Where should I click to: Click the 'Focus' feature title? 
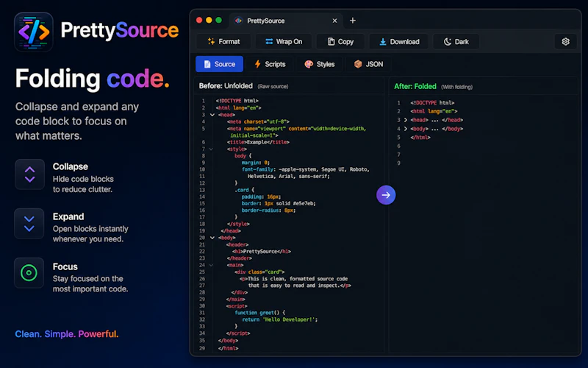tap(65, 266)
